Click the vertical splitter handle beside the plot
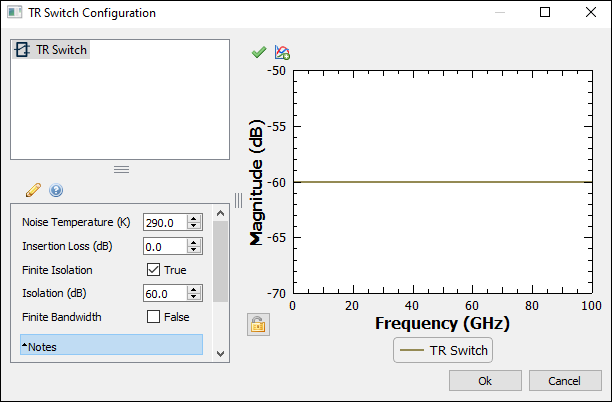 tap(238, 201)
